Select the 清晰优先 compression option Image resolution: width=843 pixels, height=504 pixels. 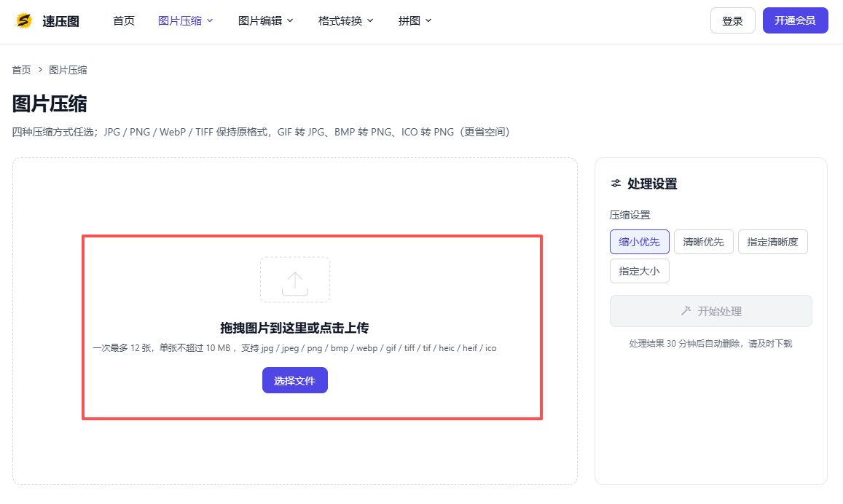(703, 242)
